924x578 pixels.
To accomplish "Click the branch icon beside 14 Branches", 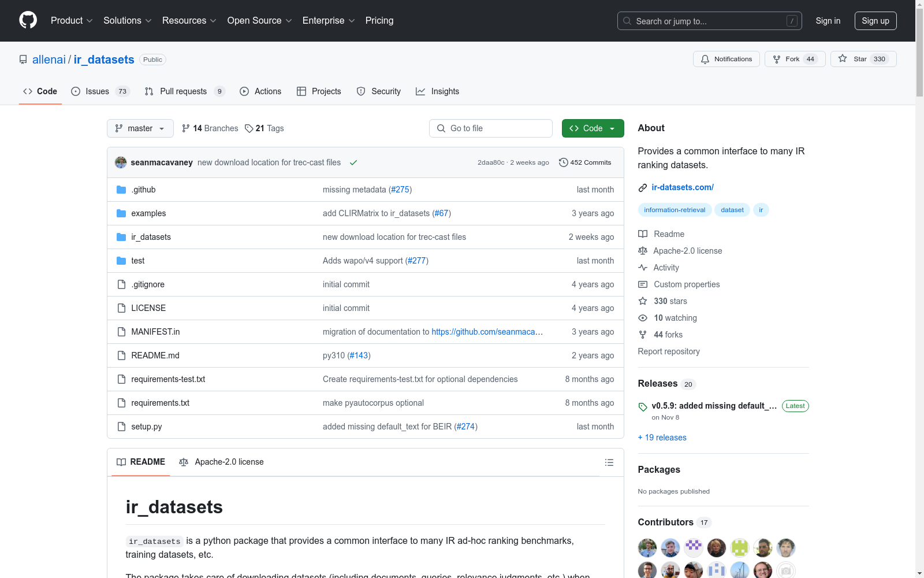I will tap(186, 128).
